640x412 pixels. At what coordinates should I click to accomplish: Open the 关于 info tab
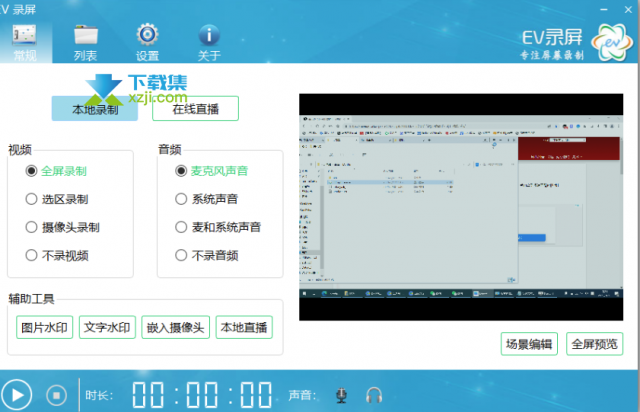tap(209, 42)
